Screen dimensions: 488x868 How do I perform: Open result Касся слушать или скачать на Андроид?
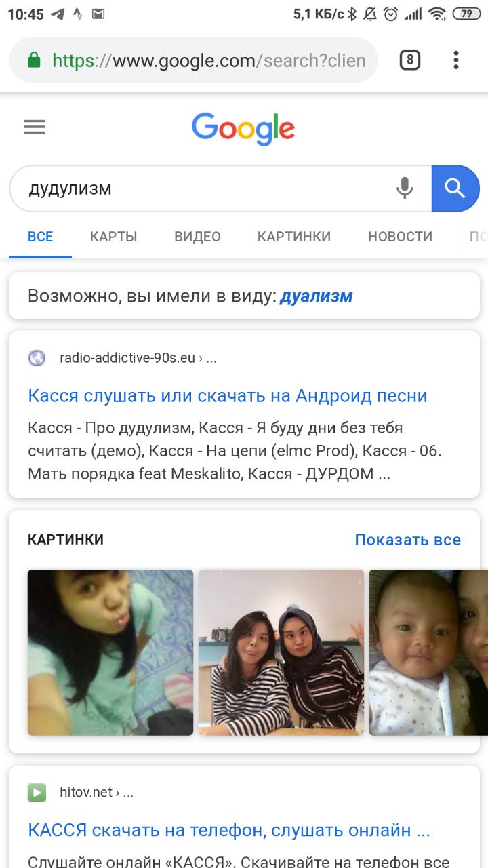[228, 396]
